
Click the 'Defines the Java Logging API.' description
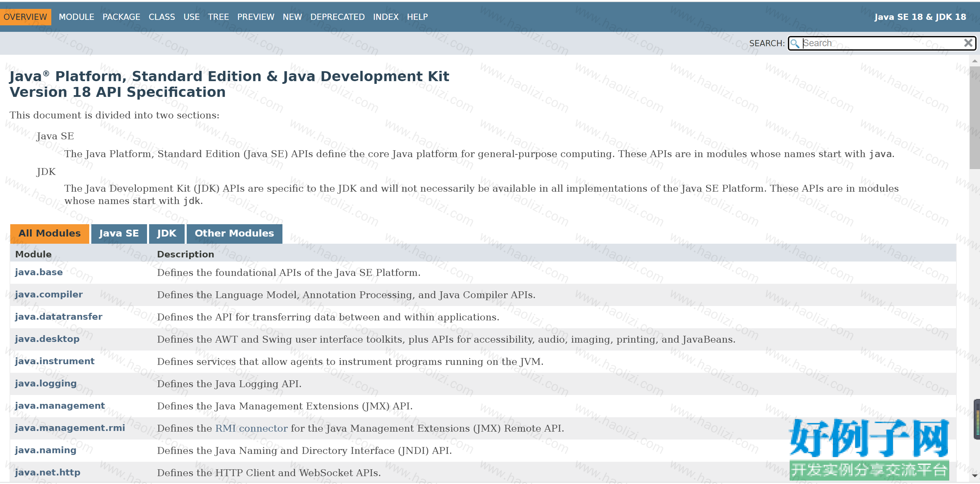click(x=229, y=384)
